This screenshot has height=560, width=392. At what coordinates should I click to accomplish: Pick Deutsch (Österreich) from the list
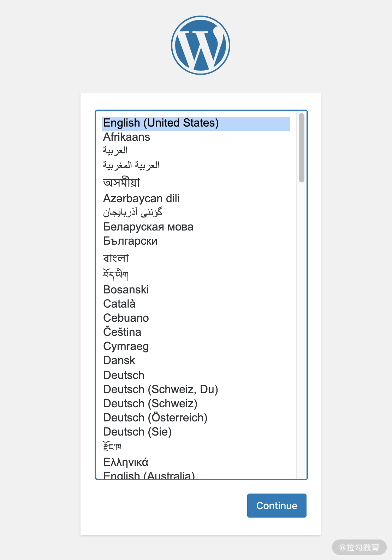155,418
